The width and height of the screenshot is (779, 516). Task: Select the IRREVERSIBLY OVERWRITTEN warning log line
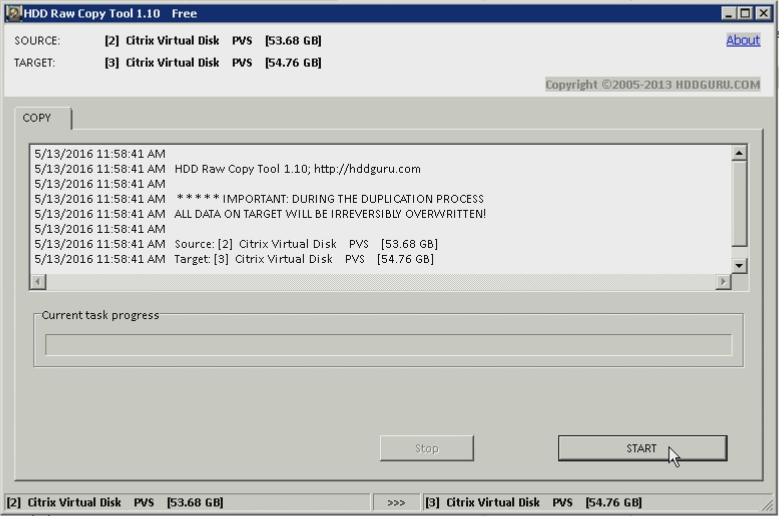click(x=330, y=214)
